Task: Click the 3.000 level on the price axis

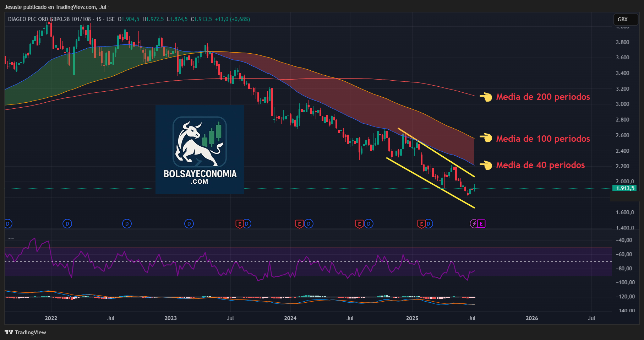Action: click(x=622, y=104)
